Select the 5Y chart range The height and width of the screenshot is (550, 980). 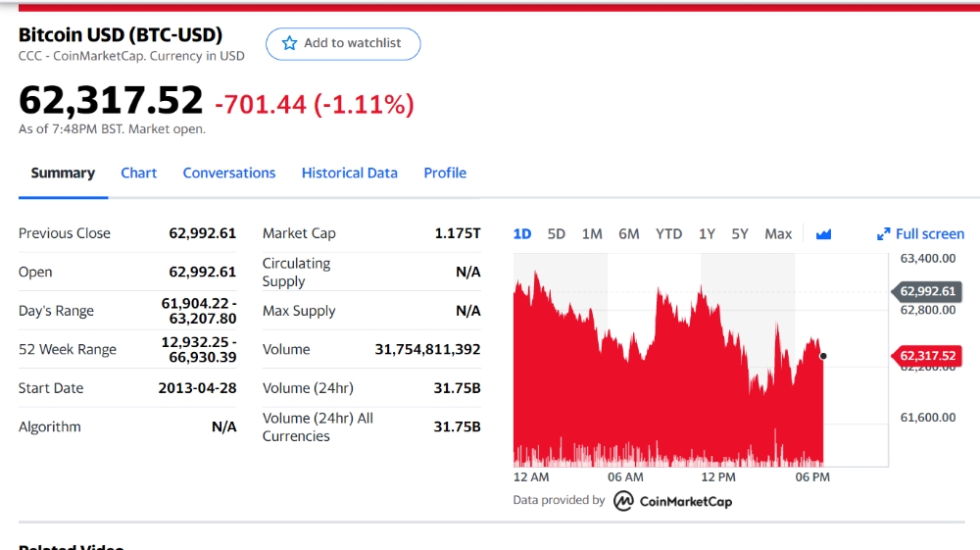pyautogui.click(x=740, y=234)
